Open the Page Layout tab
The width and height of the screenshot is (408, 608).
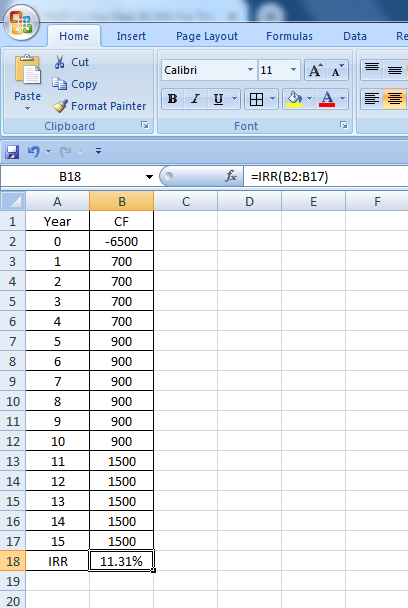[207, 36]
